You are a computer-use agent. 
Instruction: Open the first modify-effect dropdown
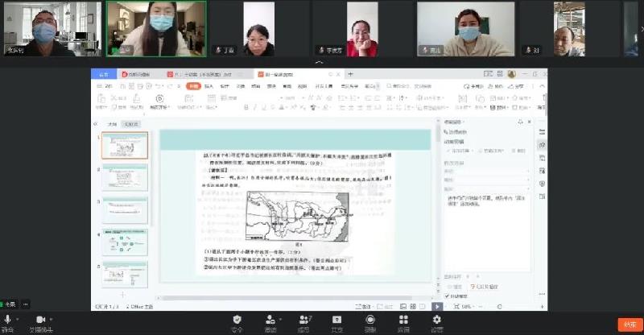(487, 171)
